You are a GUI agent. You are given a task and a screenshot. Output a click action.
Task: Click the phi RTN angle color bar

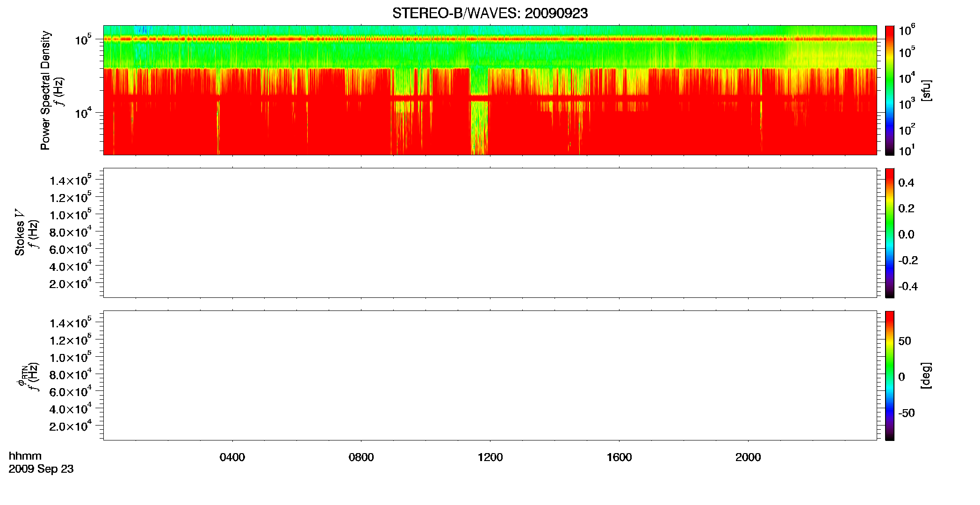(x=889, y=375)
